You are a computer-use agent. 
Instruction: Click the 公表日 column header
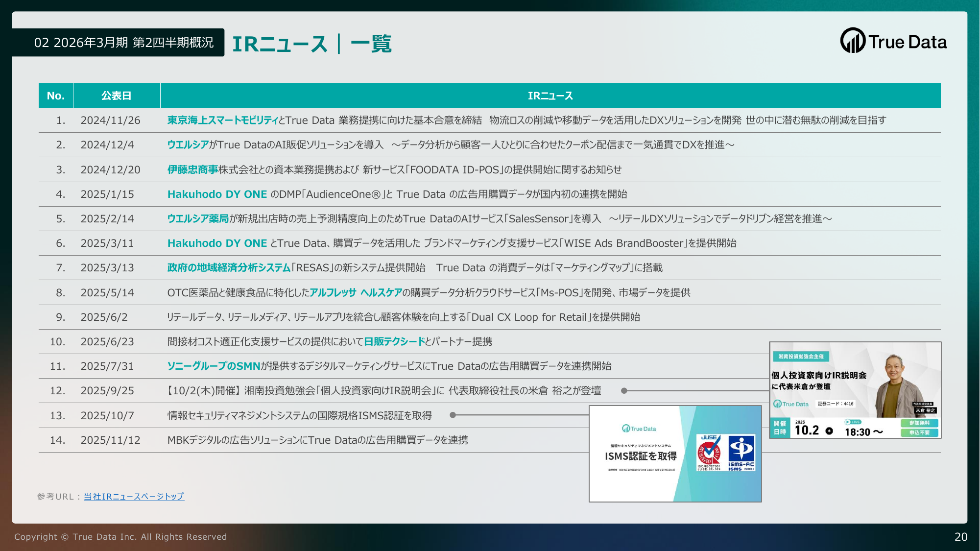tap(116, 96)
